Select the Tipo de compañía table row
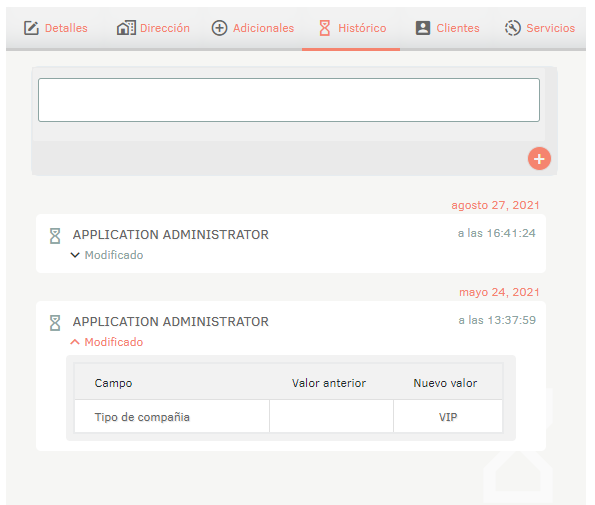This screenshot has height=505, width=595. [288, 416]
